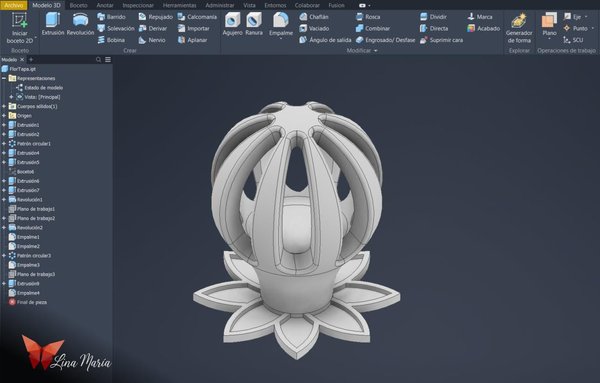Click the Punto work point tool

click(x=576, y=28)
